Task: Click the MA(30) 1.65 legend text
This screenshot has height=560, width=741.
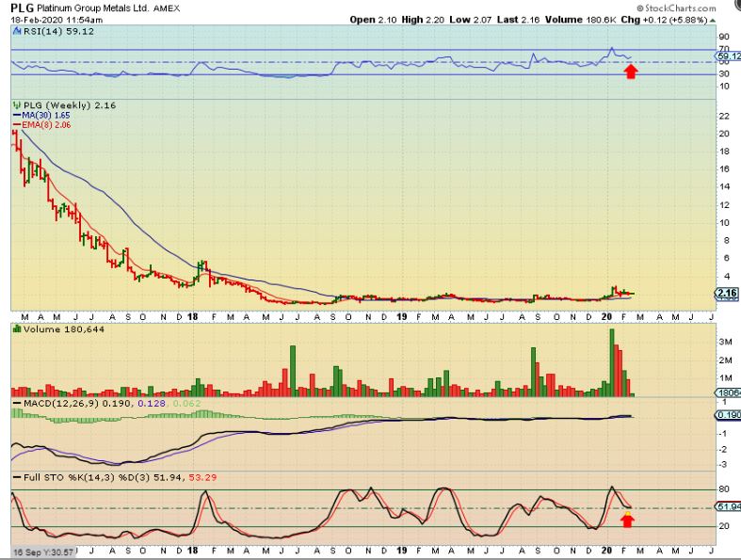Action: (x=46, y=116)
